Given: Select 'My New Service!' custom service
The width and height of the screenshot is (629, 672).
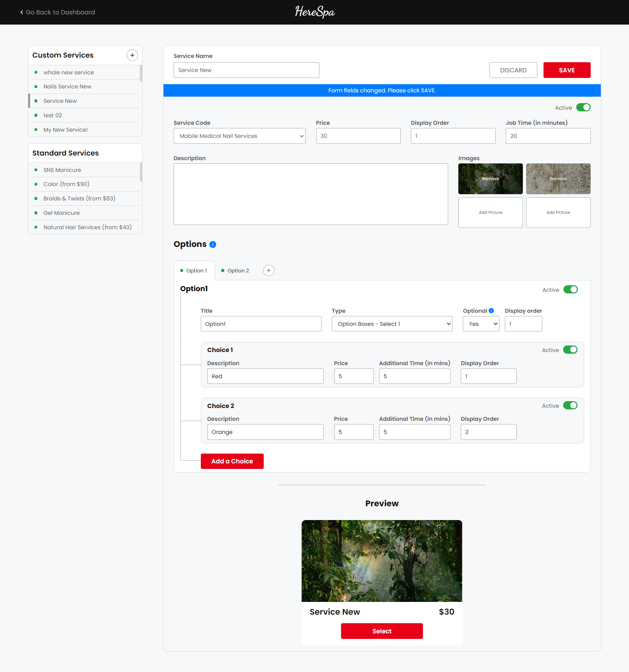Looking at the screenshot, I should tap(85, 129).
